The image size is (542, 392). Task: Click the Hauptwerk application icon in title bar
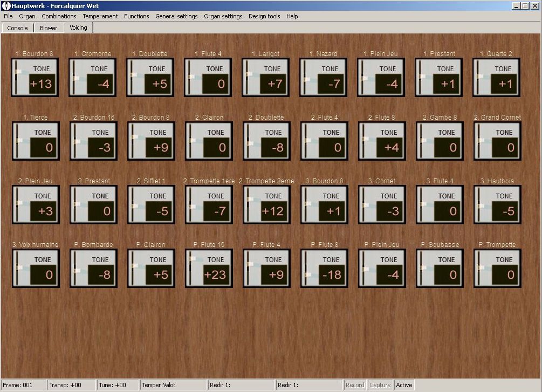click(x=6, y=5)
